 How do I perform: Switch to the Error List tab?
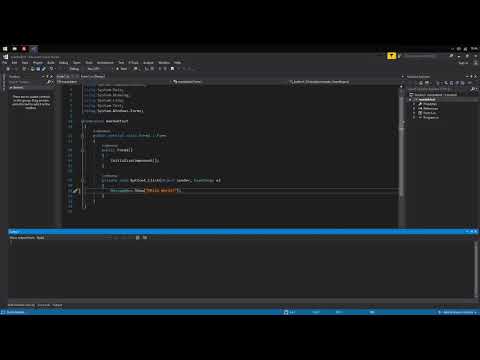click(44, 305)
